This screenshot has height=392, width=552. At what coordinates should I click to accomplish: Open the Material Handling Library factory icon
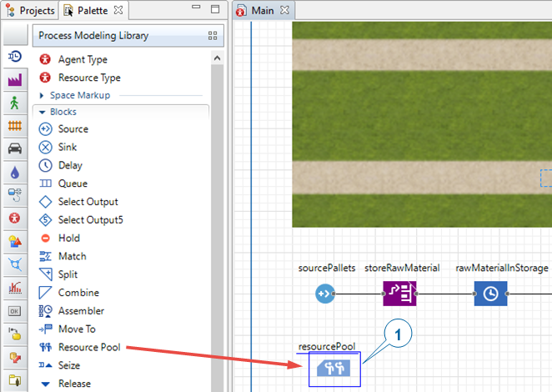tap(15, 79)
